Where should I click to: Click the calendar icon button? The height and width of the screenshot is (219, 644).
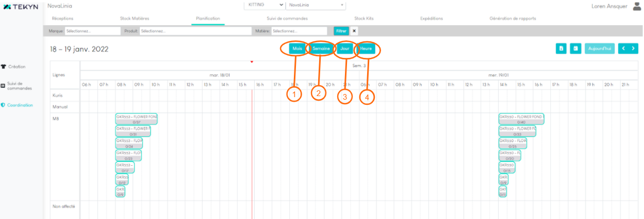[575, 49]
